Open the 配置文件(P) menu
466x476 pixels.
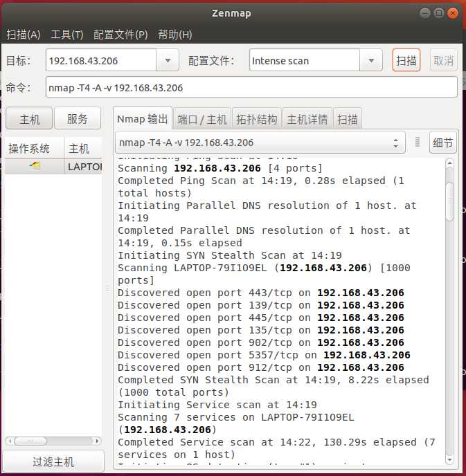pos(120,35)
